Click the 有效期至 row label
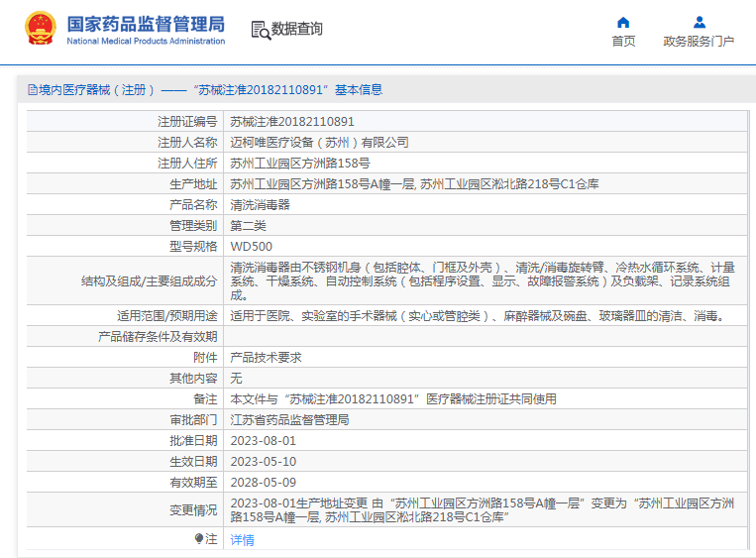 [x=193, y=483]
